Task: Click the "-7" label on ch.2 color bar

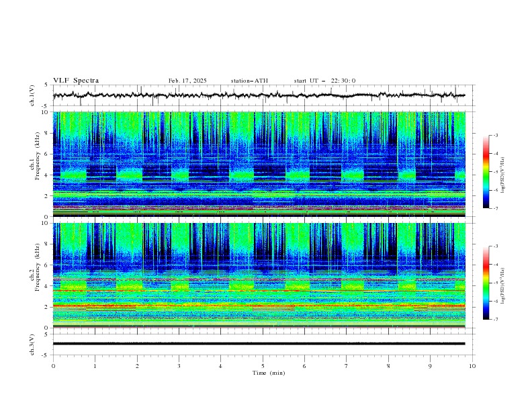Action: click(496, 319)
